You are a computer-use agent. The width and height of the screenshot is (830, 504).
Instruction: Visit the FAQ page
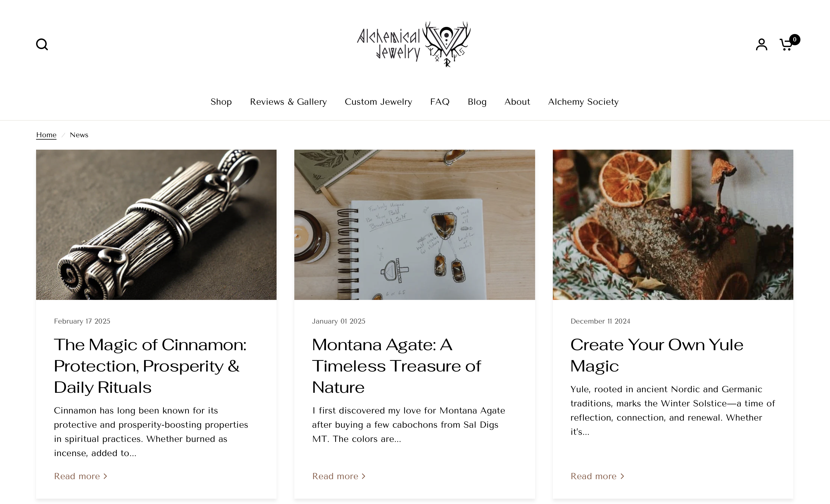(440, 102)
